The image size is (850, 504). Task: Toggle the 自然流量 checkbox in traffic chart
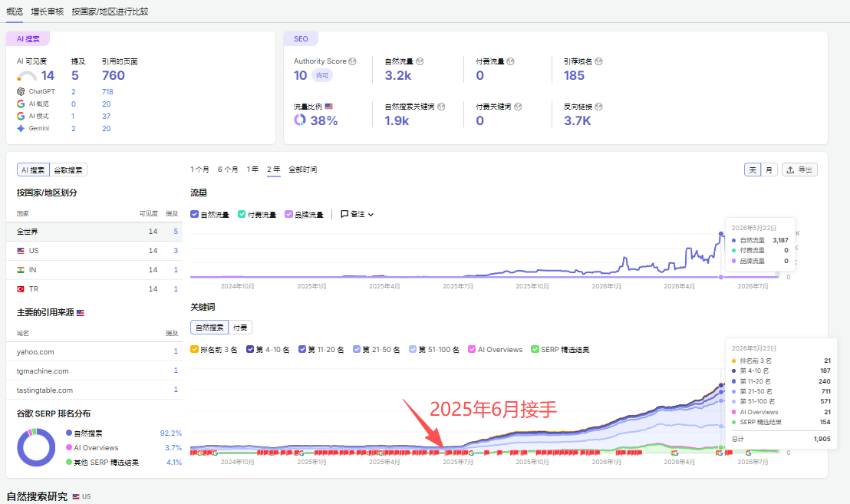pyautogui.click(x=194, y=214)
